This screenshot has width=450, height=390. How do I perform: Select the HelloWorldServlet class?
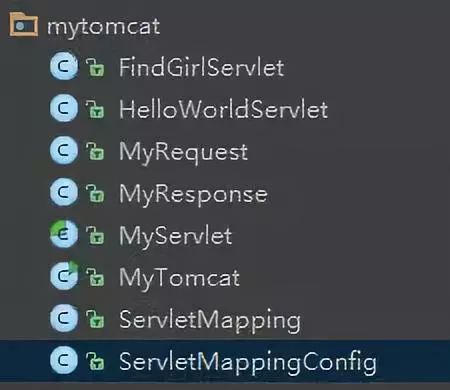point(223,109)
